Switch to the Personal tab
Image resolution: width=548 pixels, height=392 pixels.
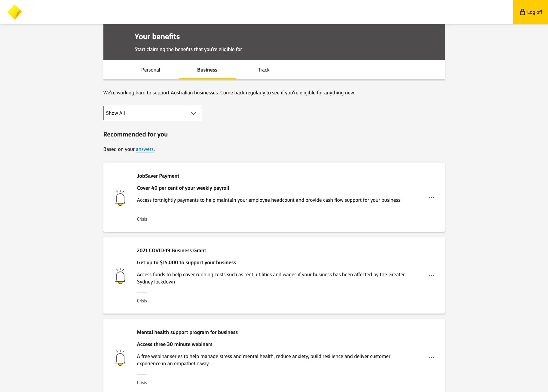(x=151, y=70)
